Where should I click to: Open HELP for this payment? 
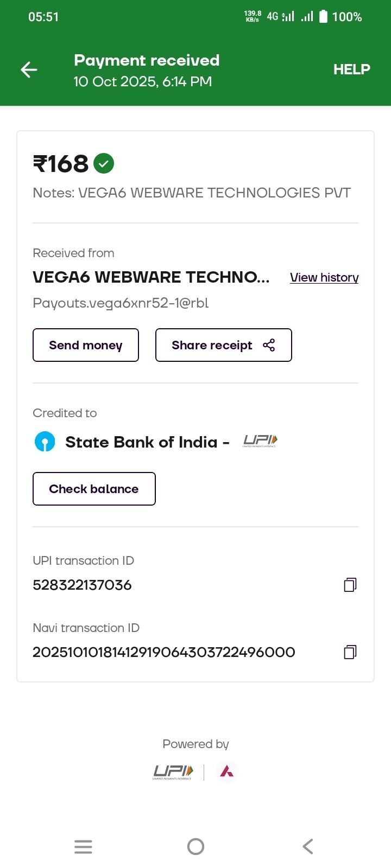click(x=351, y=69)
